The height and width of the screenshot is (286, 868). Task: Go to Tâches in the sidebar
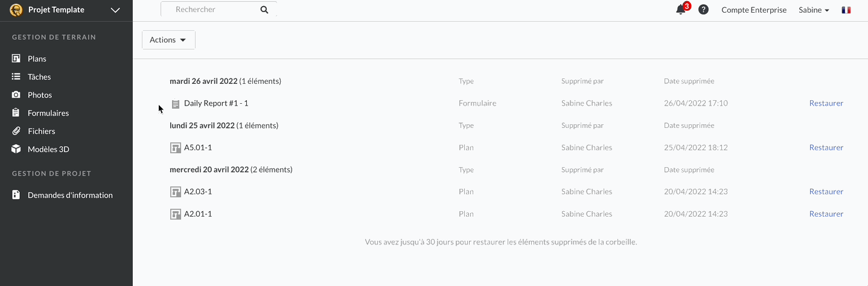[39, 77]
